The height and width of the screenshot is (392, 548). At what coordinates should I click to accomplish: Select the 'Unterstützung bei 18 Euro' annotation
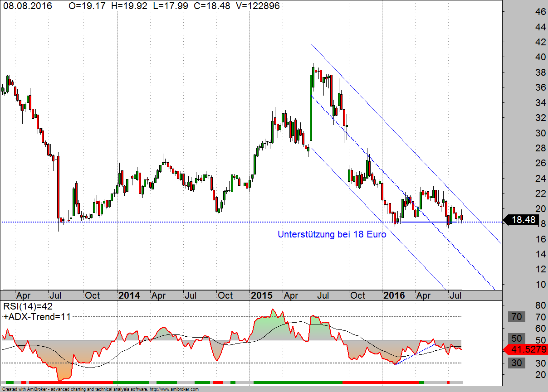332,234
